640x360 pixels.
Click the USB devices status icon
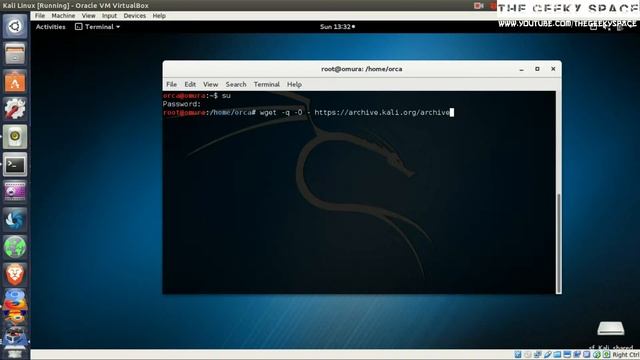coord(547,355)
